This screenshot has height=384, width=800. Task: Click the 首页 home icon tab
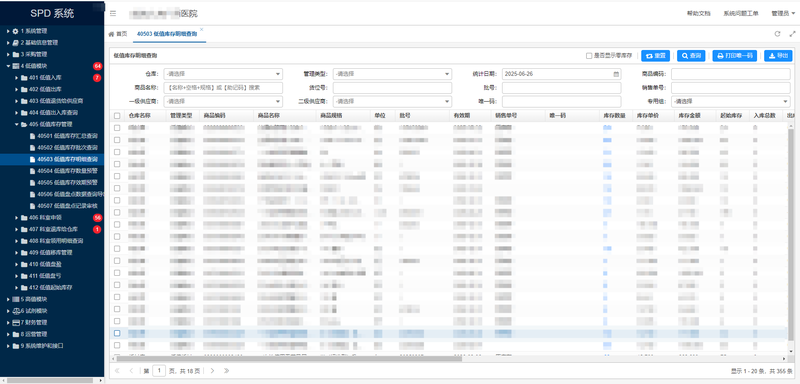point(118,34)
